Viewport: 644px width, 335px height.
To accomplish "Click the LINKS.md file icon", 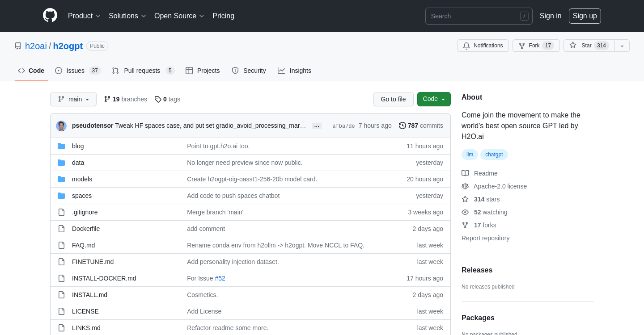I will [61, 328].
